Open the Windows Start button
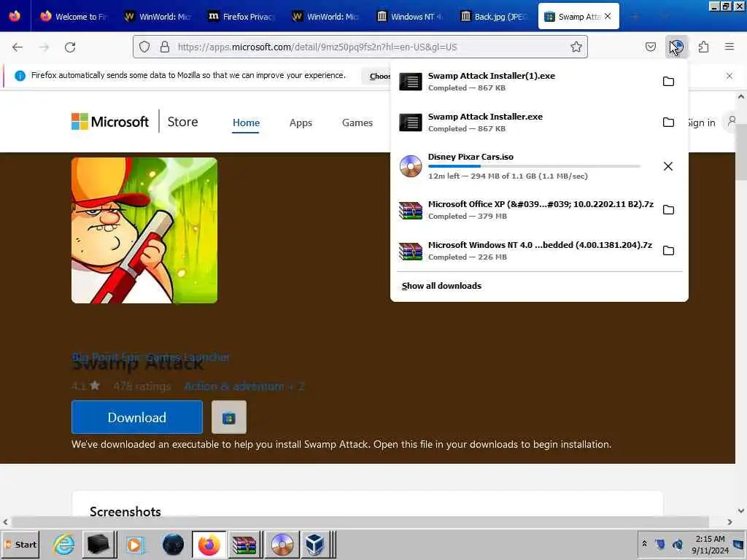This screenshot has height=560, width=747. (x=20, y=544)
